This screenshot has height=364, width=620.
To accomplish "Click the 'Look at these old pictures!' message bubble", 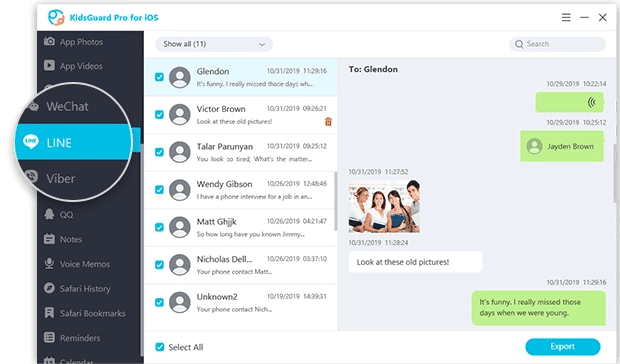I will pos(415,262).
